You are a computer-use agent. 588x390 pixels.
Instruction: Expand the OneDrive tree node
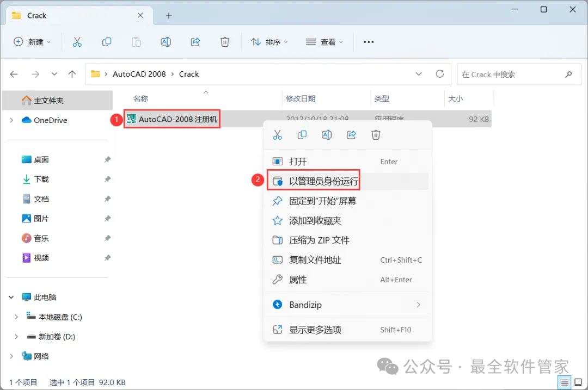coord(11,120)
